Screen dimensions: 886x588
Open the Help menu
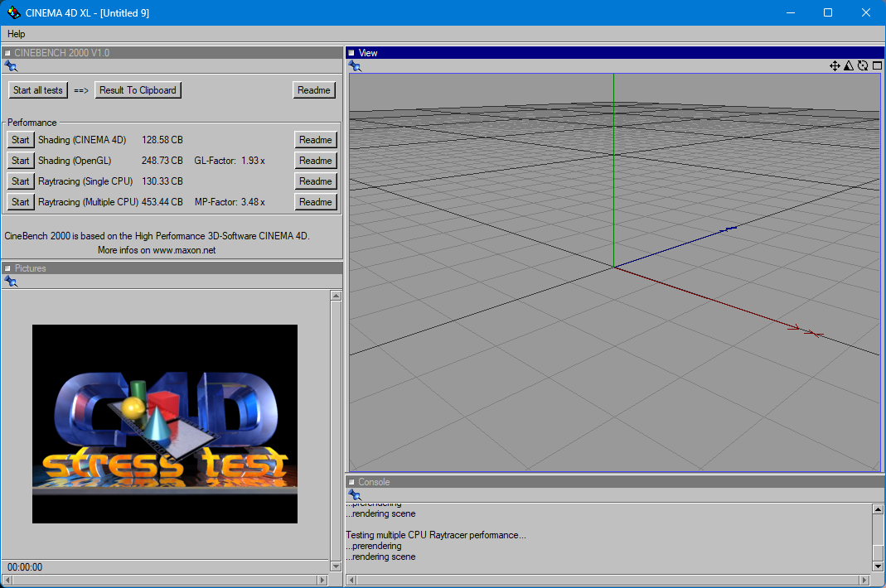click(x=17, y=34)
